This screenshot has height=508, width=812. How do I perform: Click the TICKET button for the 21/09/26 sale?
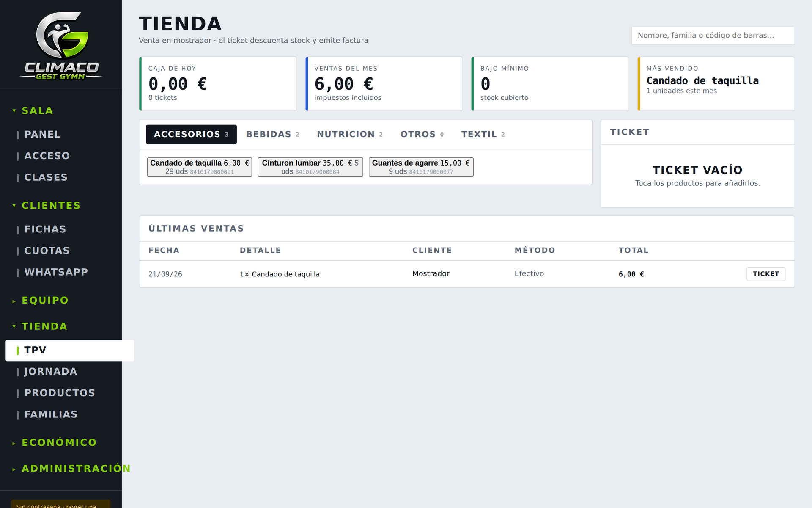click(x=766, y=274)
